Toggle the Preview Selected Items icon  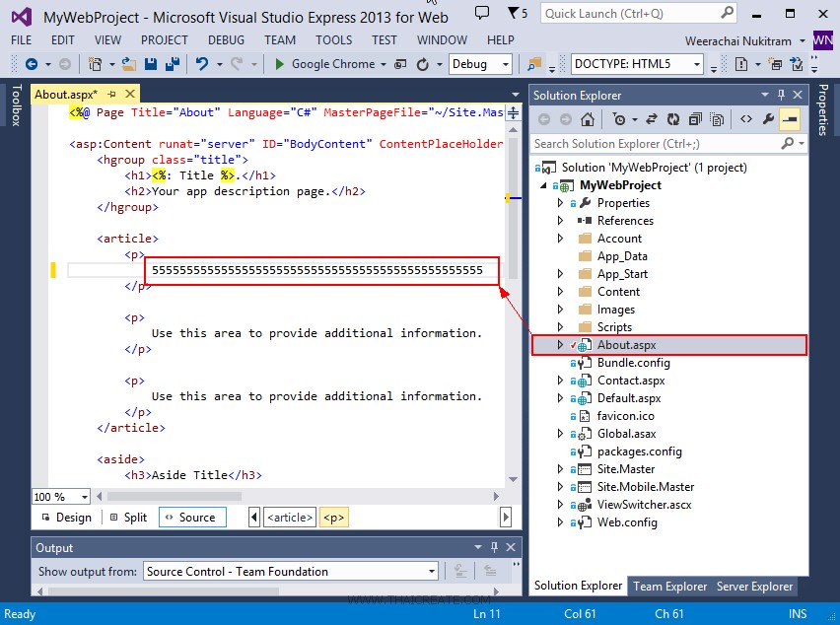[x=790, y=119]
